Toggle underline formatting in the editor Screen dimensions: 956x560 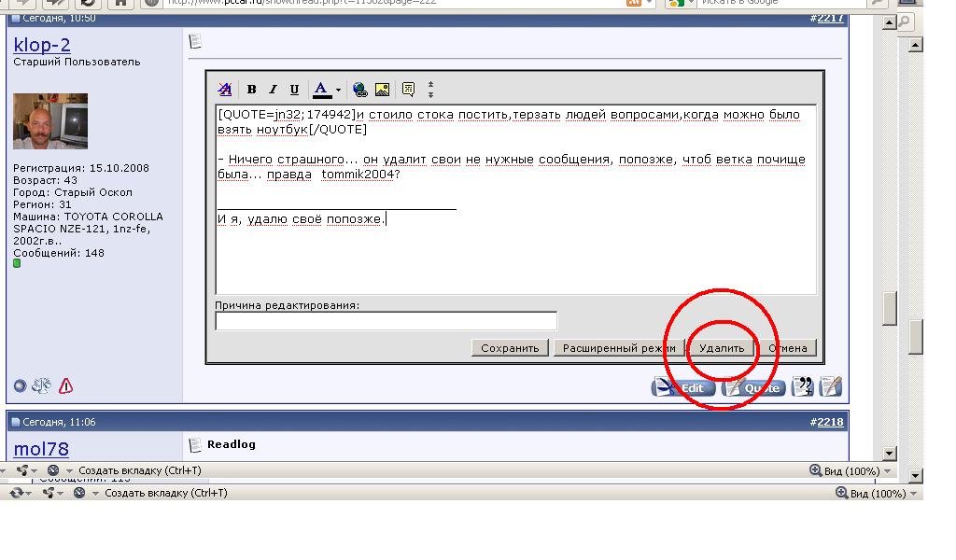294,90
